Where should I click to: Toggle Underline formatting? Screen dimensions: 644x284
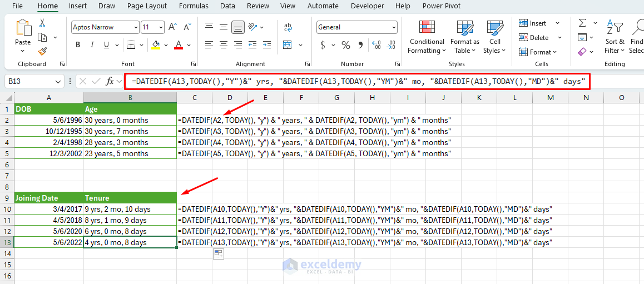106,44
